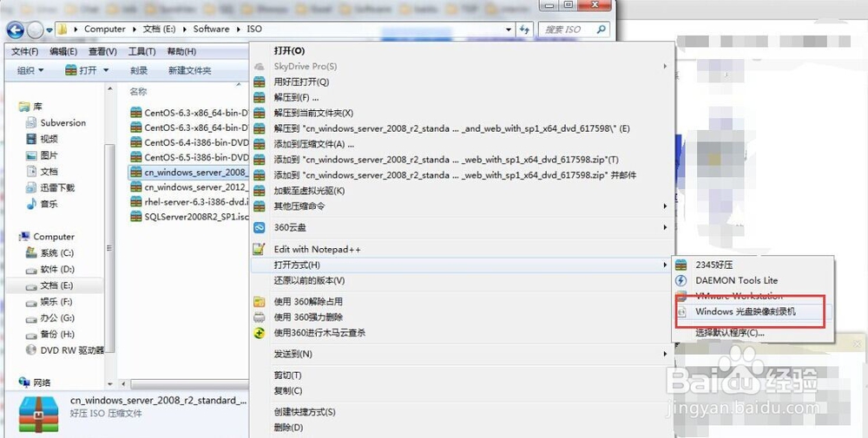Select the SQLServer2008R2_SP1.iso file
Image resolution: width=868 pixels, height=438 pixels.
[189, 217]
